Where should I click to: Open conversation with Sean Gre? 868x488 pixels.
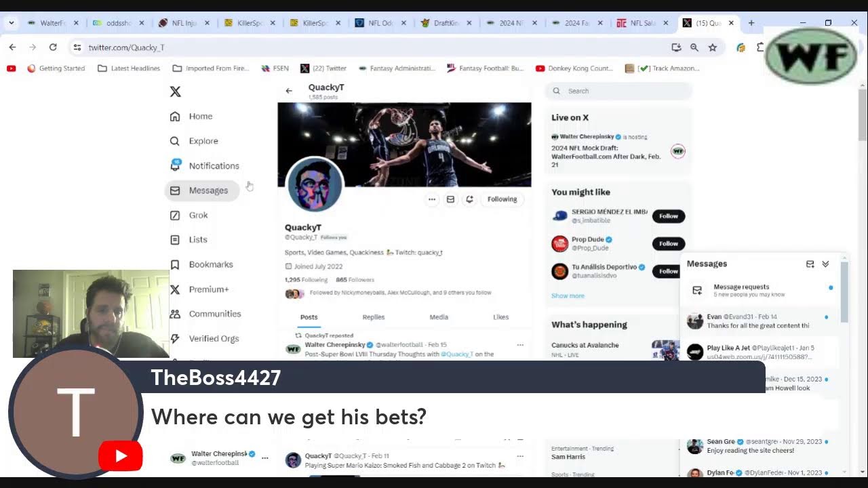(760, 446)
